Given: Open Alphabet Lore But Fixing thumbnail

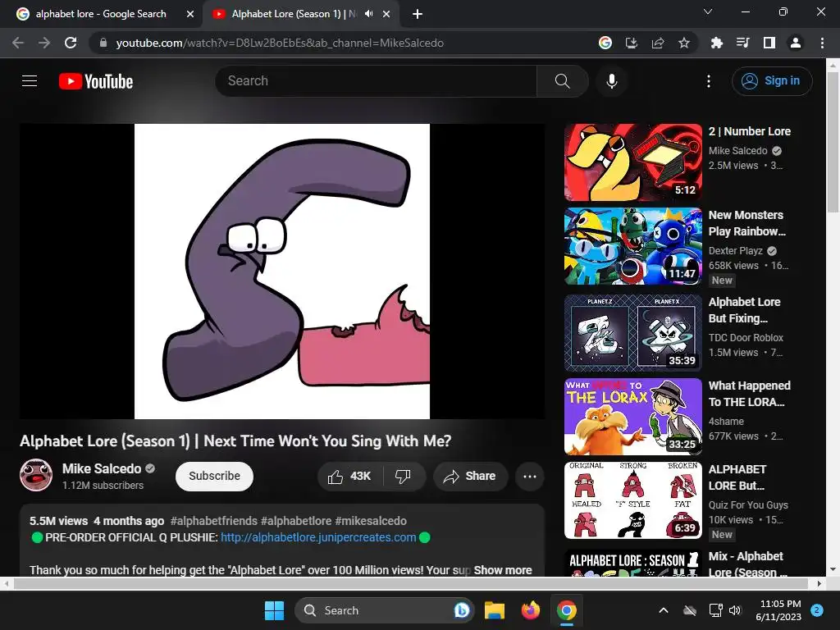Looking at the screenshot, I should tap(632, 333).
